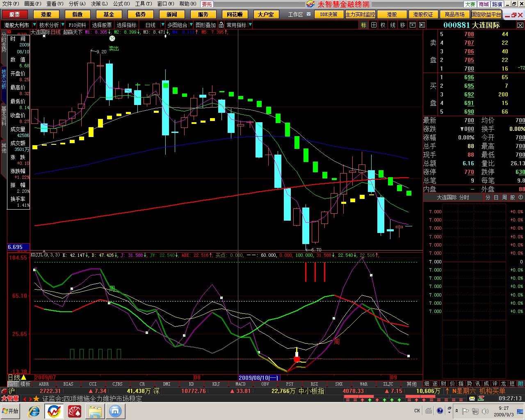Click the 委托 trading button
Image resolution: width=525 pixels, height=420 pixels.
pyautogui.click(x=207, y=4)
